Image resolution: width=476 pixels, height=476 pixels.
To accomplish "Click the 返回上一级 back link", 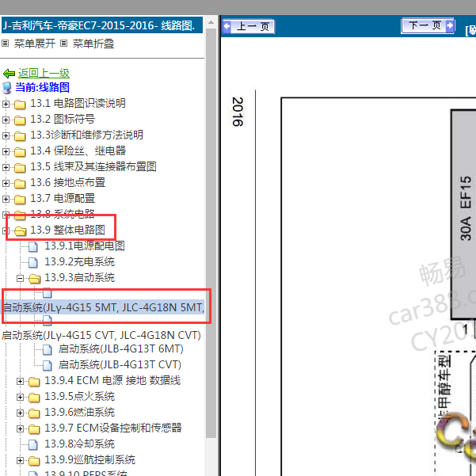I will [44, 73].
